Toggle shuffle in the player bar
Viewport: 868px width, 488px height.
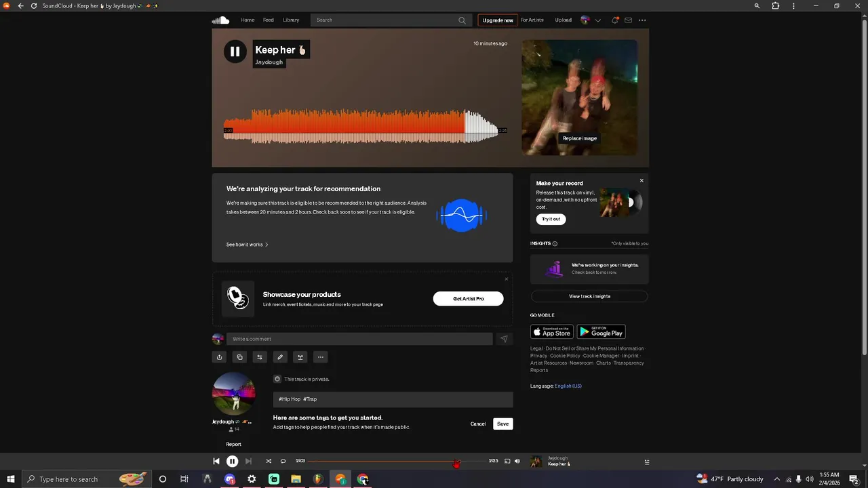pyautogui.click(x=269, y=461)
